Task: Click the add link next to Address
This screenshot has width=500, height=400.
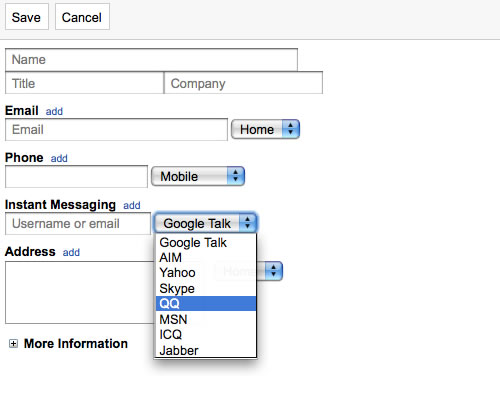Action: coord(71,252)
